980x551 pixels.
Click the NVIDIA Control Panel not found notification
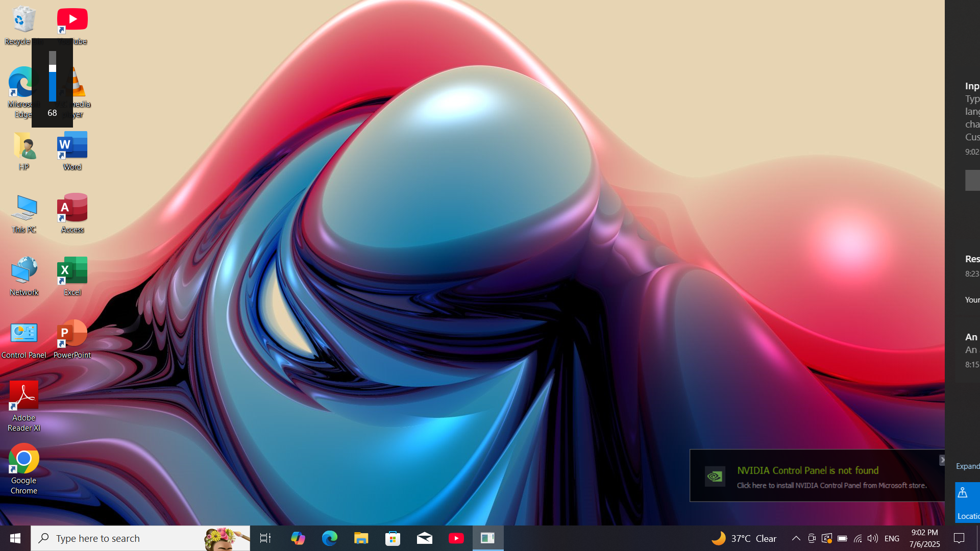click(817, 476)
